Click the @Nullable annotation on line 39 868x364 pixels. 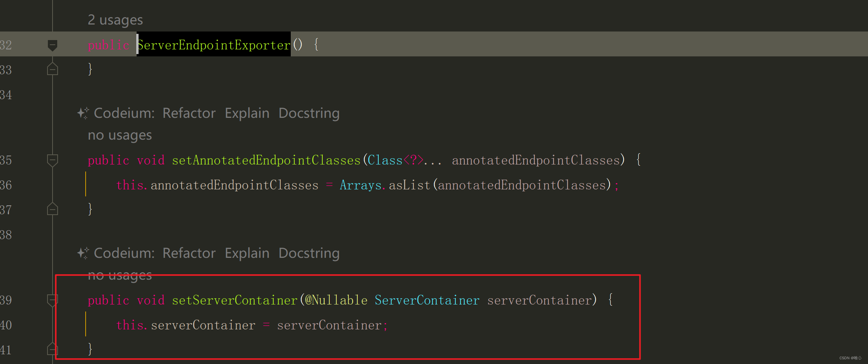337,300
